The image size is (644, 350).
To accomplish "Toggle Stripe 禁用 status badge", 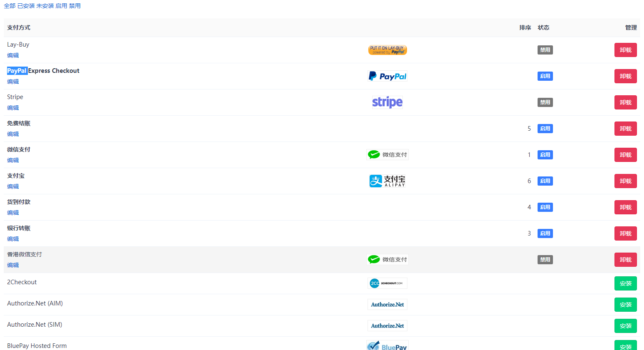I will tap(545, 102).
